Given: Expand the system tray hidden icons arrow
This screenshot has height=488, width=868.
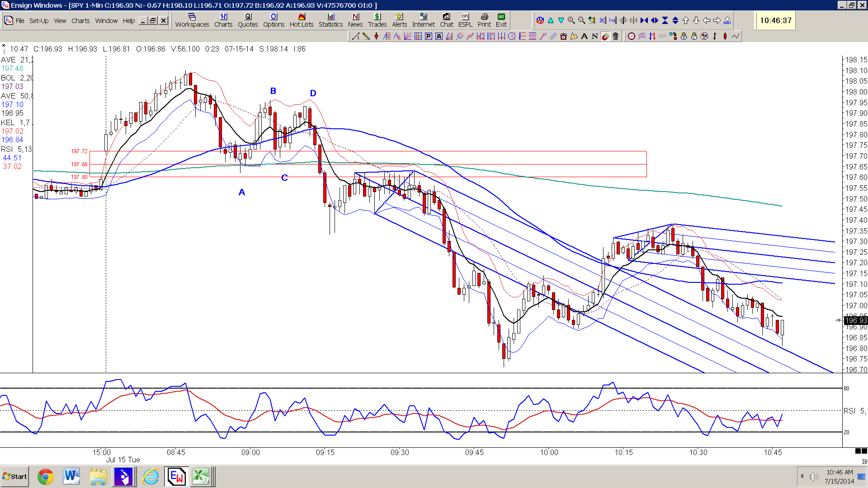Looking at the screenshot, I should pos(802,476).
